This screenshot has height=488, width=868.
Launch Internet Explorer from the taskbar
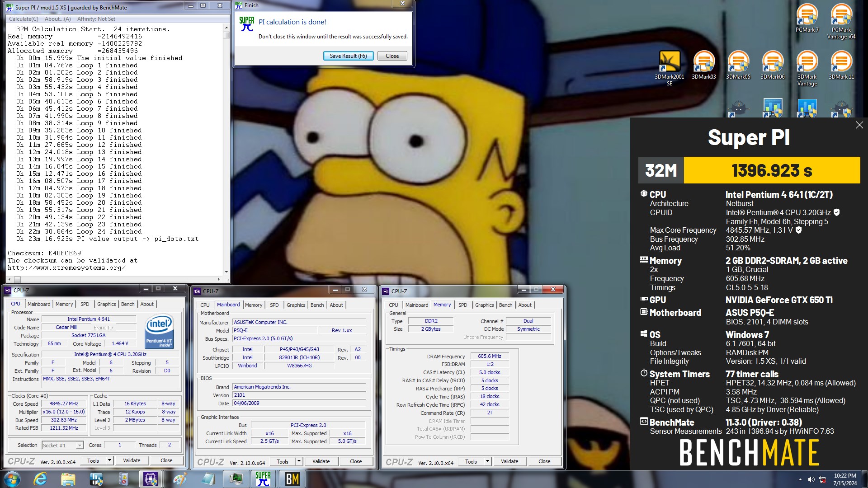coord(40,479)
